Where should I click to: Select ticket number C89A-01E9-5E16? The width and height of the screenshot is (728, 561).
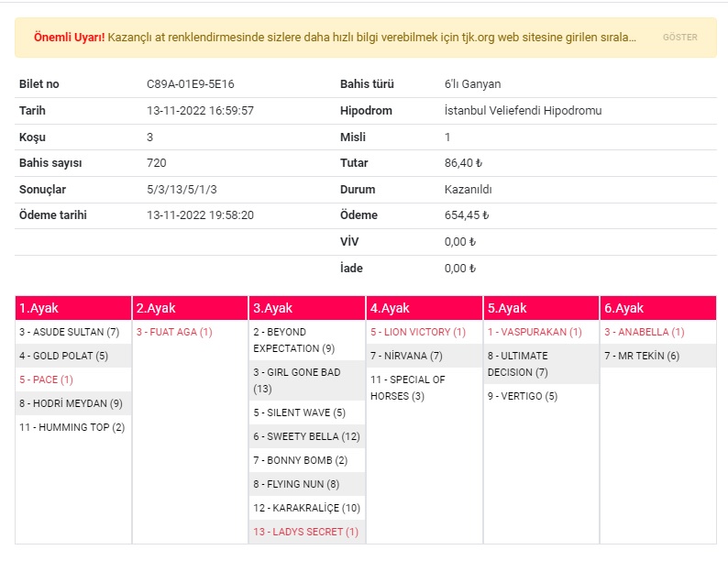pyautogui.click(x=191, y=84)
